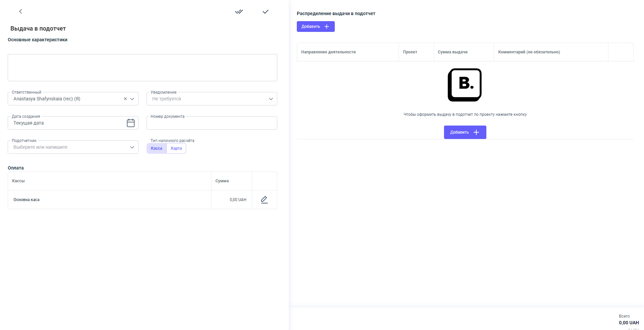Open the Уведомление dropdown

tap(271, 99)
